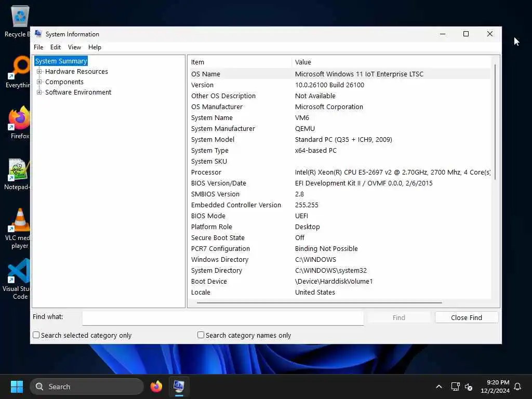Select the Boot Device row
532x399 pixels.
pyautogui.click(x=340, y=281)
